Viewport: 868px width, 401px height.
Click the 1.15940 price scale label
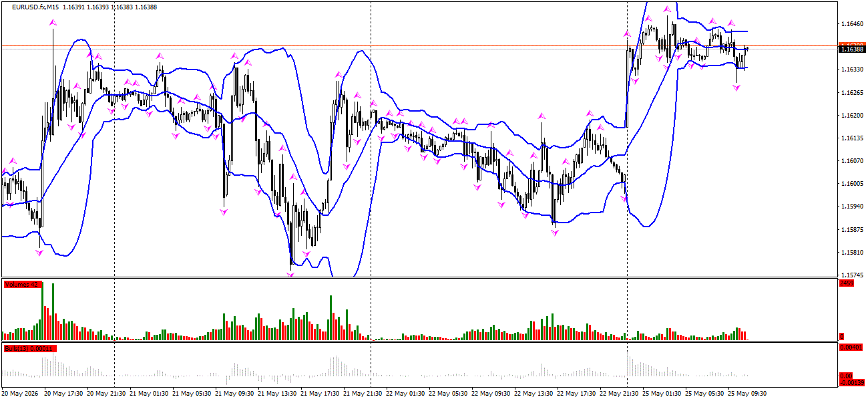tap(851, 207)
